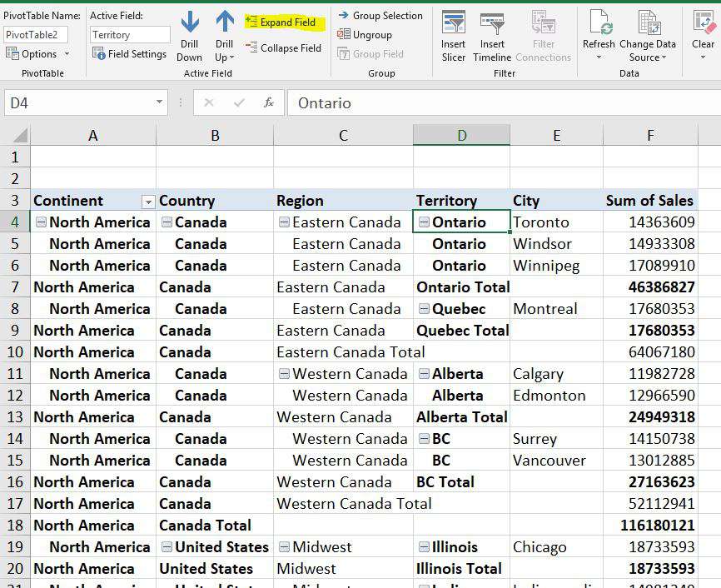This screenshot has width=721, height=588.
Task: Collapse the Eastern Canada region group
Action: pos(284,222)
